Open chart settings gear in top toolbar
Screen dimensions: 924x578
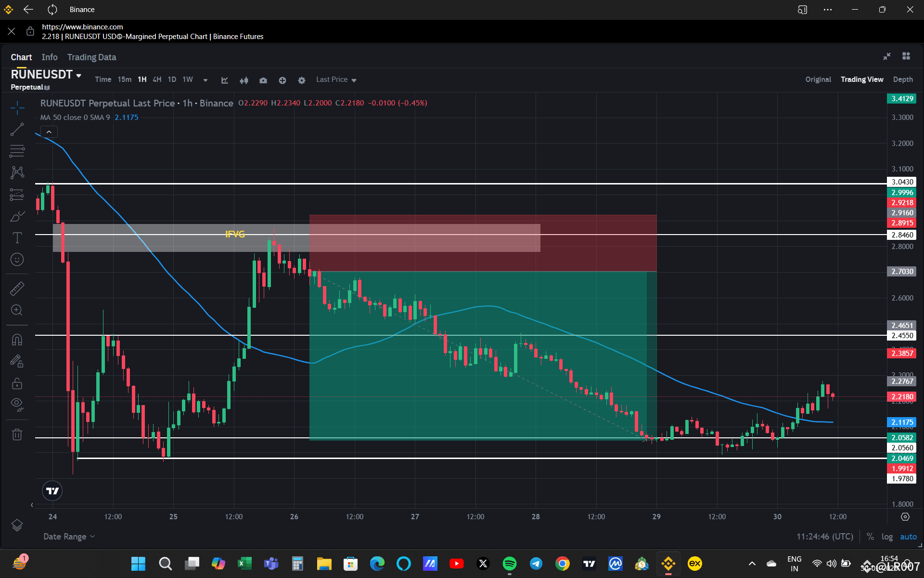(302, 80)
